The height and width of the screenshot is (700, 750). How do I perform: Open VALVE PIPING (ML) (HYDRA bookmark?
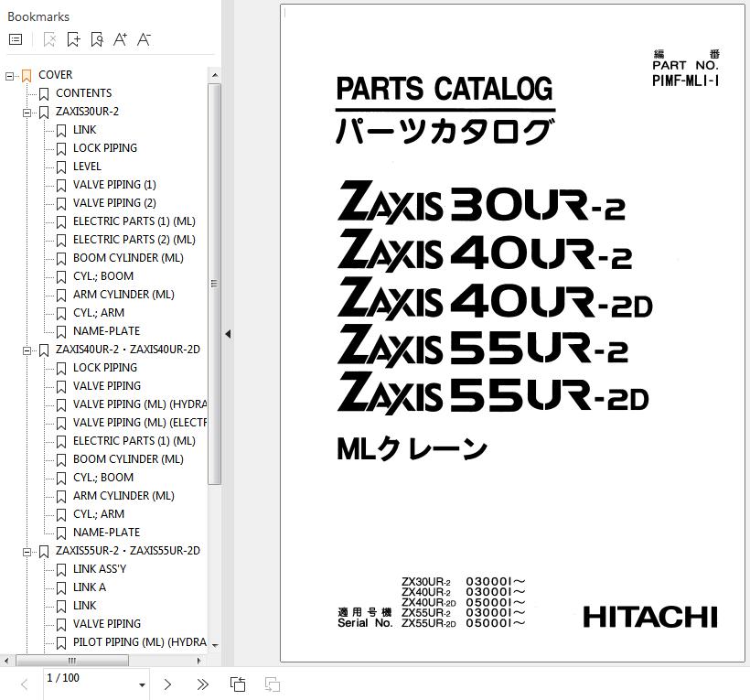(140, 404)
